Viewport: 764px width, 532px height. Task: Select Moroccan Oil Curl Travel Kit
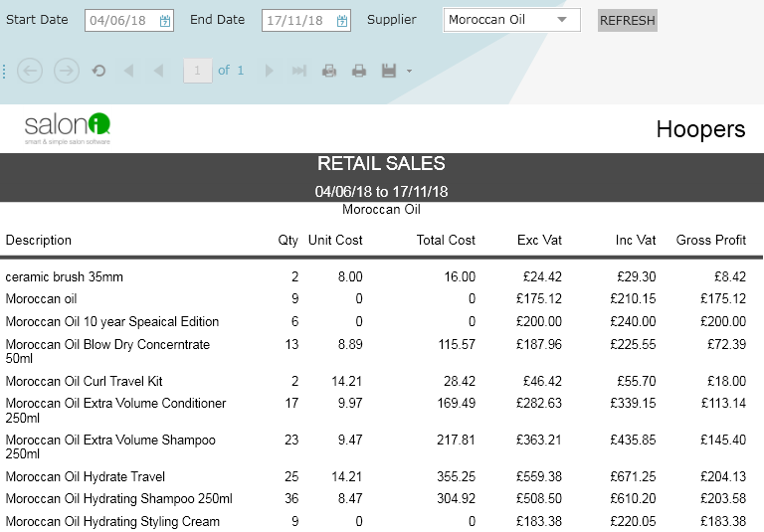(x=84, y=381)
